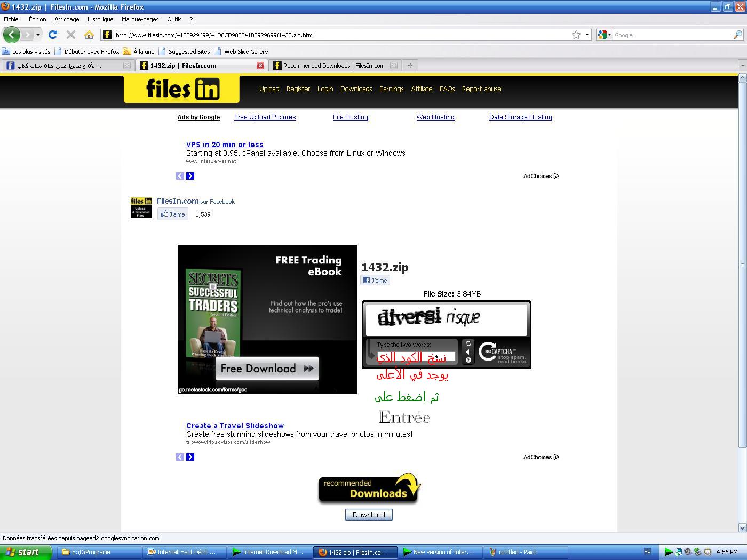
Task: Click 'Create a Travel Slideshow' ad link
Action: (235, 426)
